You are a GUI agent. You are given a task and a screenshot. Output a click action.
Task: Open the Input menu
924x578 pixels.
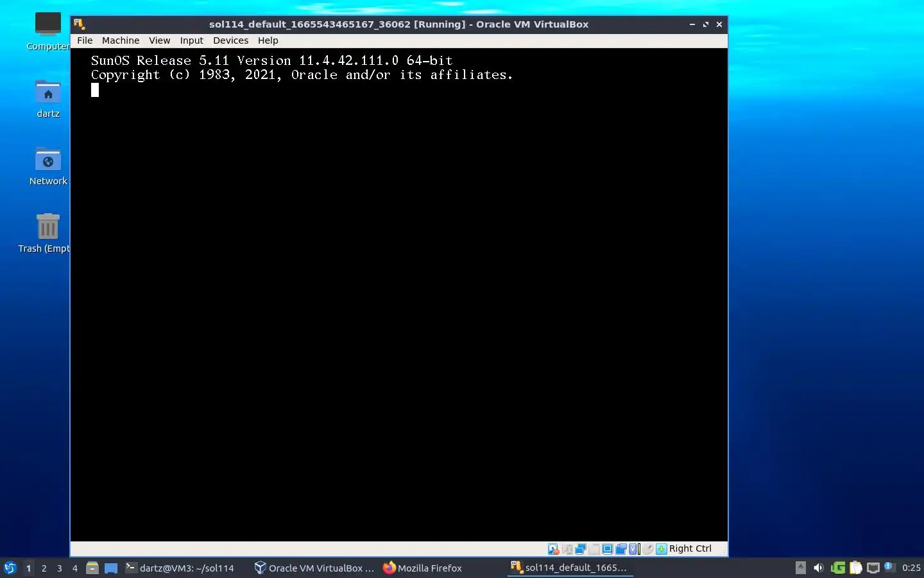coord(191,40)
